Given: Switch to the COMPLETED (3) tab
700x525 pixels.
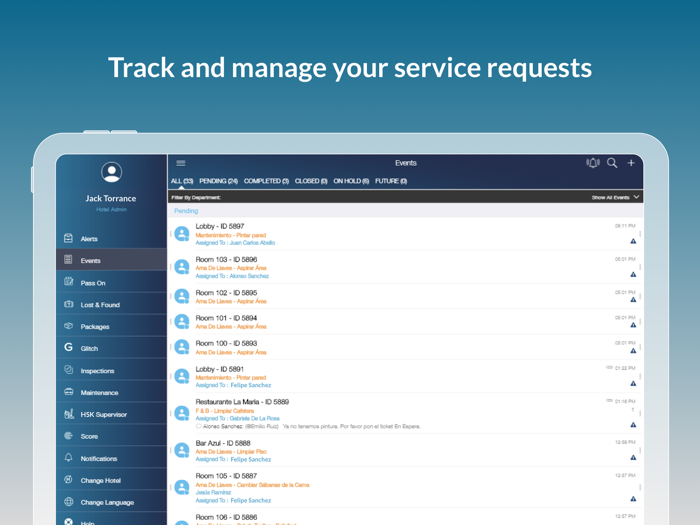Looking at the screenshot, I should click(266, 181).
